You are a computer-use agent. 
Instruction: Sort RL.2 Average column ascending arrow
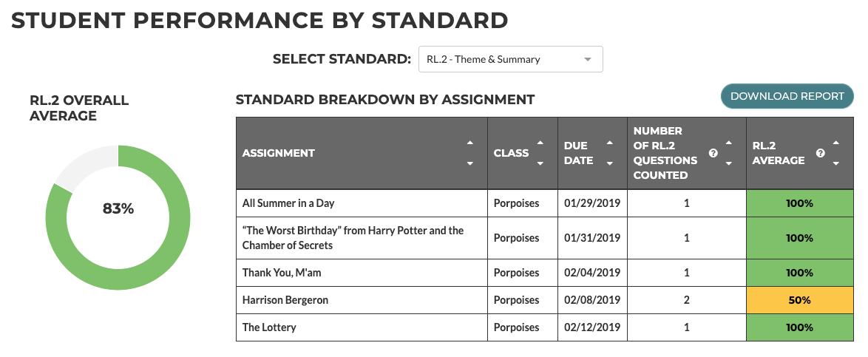pos(835,143)
